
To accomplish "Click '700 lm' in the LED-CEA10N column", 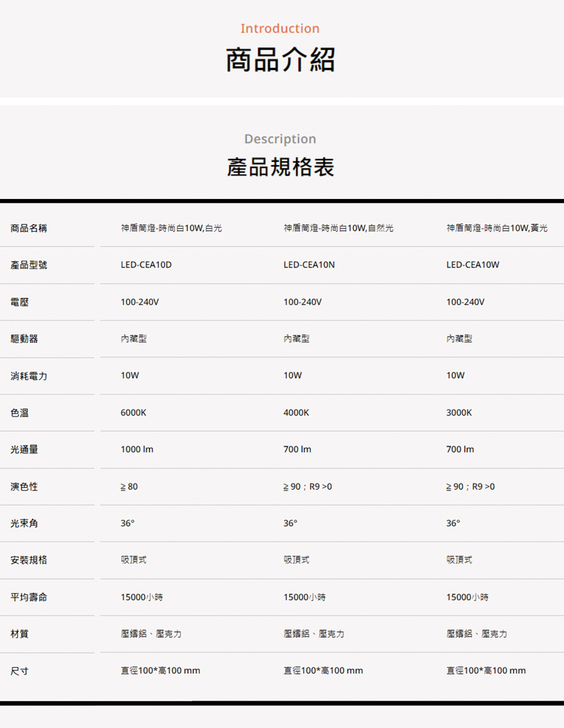I will click(297, 450).
